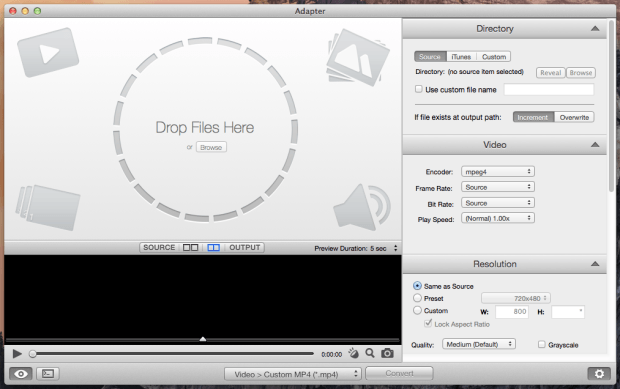This screenshot has height=389, width=620.
Task: Click the play button in preview controls
Action: (x=17, y=353)
